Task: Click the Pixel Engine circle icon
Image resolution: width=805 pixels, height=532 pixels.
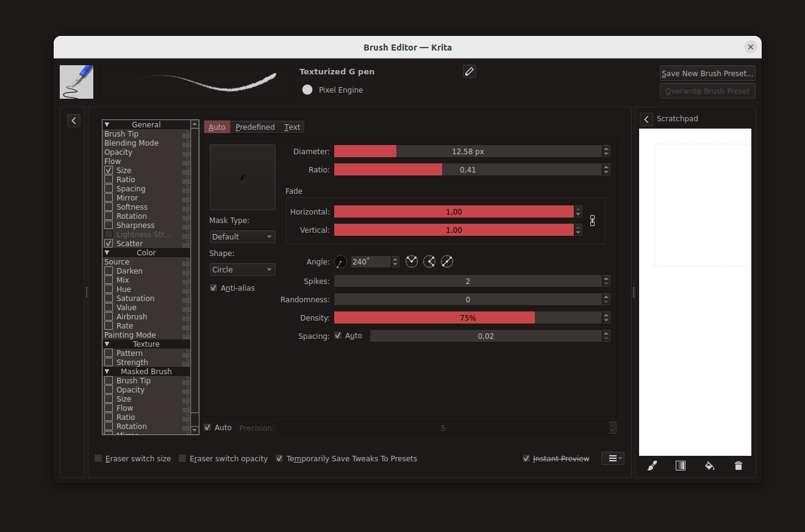Action: (307, 90)
